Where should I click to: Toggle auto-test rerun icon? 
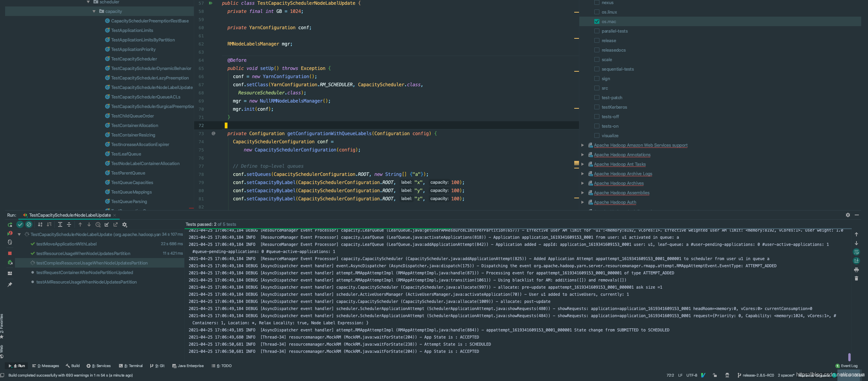[x=10, y=242]
